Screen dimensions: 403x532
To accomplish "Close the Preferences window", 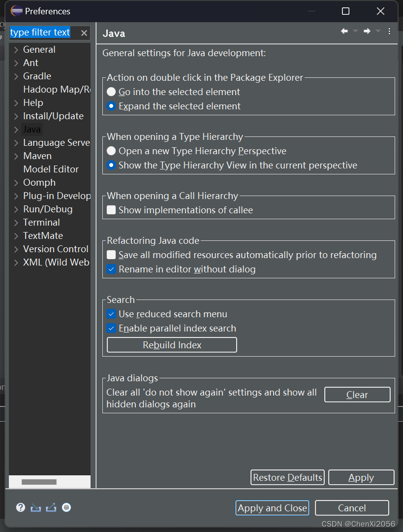I will [381, 11].
